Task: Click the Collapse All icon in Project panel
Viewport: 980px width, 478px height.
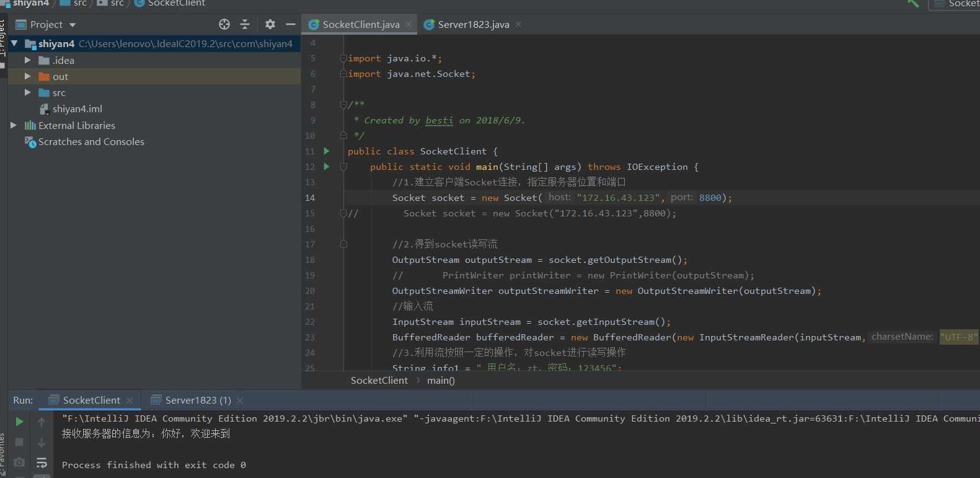Action: 245,24
